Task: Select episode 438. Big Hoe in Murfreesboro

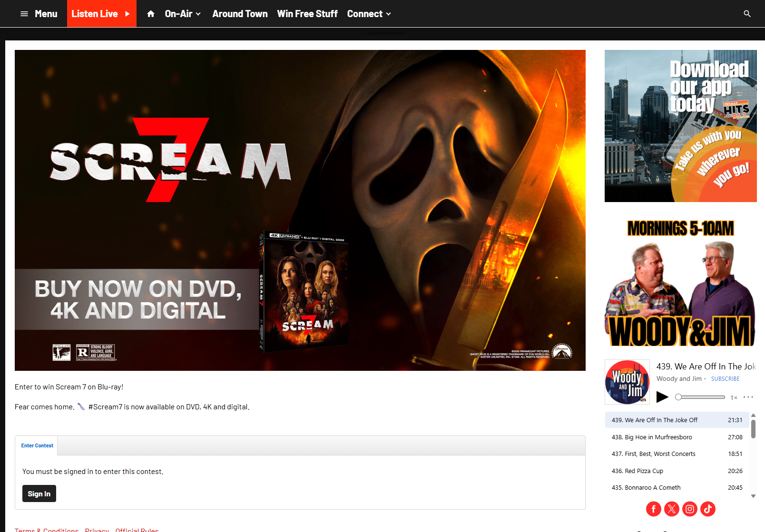Action: pyautogui.click(x=677, y=437)
